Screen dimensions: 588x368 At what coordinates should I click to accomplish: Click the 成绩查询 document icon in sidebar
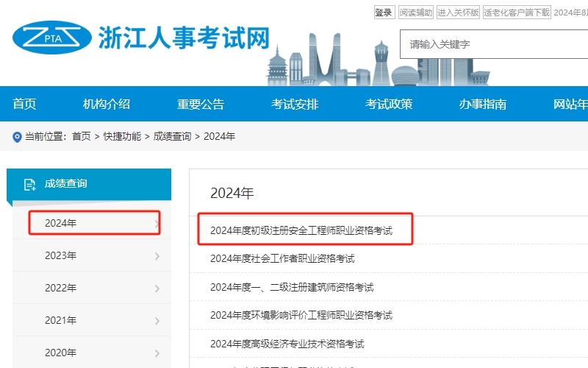point(29,184)
